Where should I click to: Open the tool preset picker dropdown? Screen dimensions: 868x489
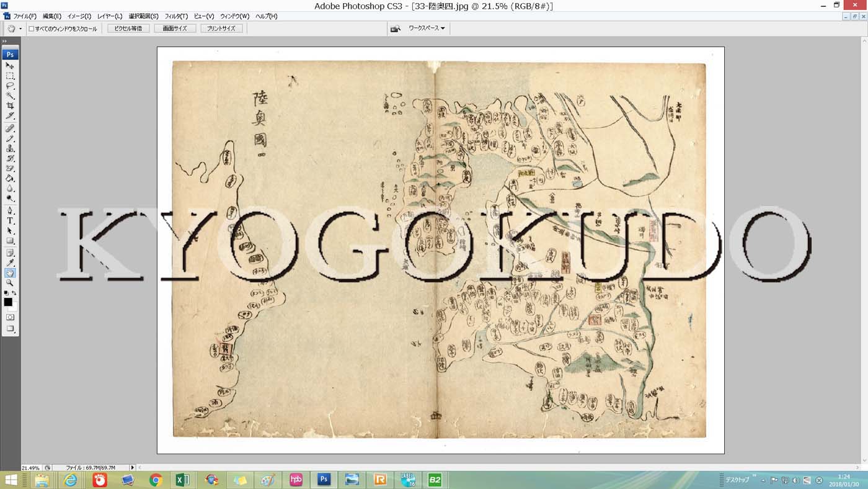(20, 29)
